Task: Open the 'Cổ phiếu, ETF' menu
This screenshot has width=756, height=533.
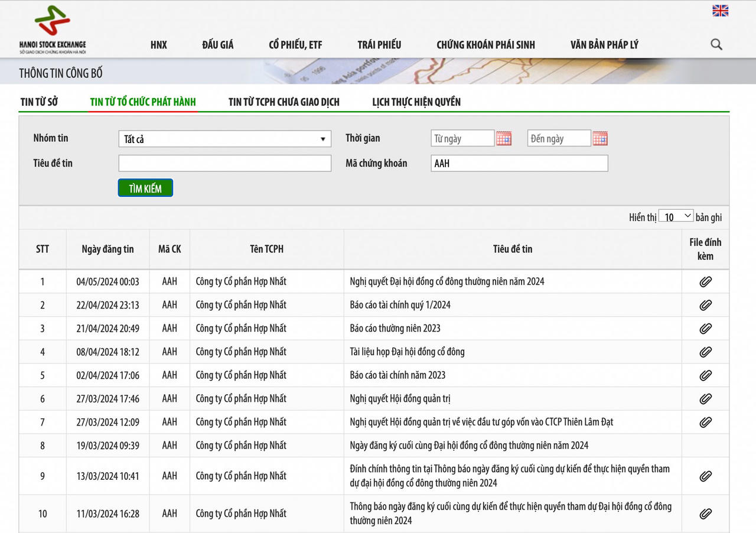Action: 295,45
